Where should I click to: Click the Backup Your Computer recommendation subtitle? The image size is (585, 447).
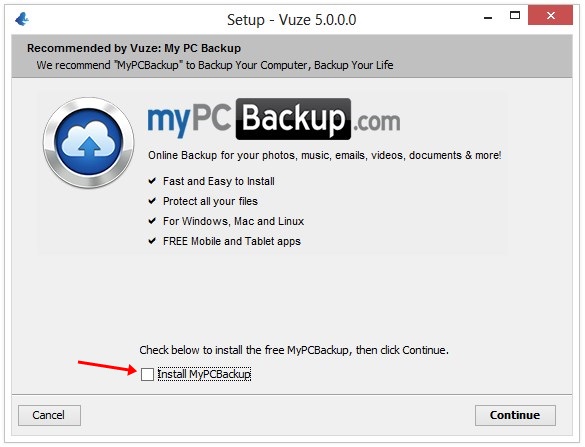pos(215,65)
